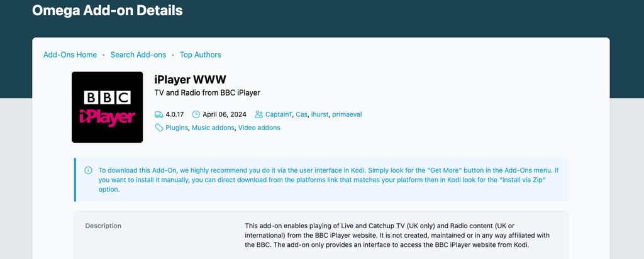Click the info icon in download notice
Screen dimensions: 644x259
coord(88,170)
